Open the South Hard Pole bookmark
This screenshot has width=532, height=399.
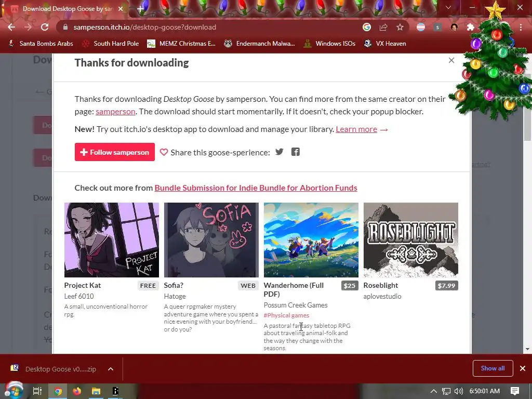(111, 44)
